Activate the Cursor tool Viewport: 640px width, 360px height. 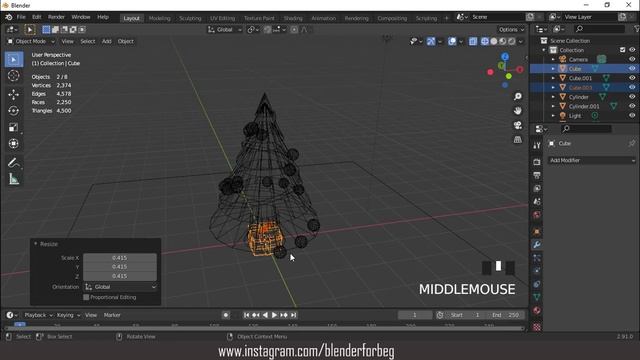pyautogui.click(x=13, y=76)
